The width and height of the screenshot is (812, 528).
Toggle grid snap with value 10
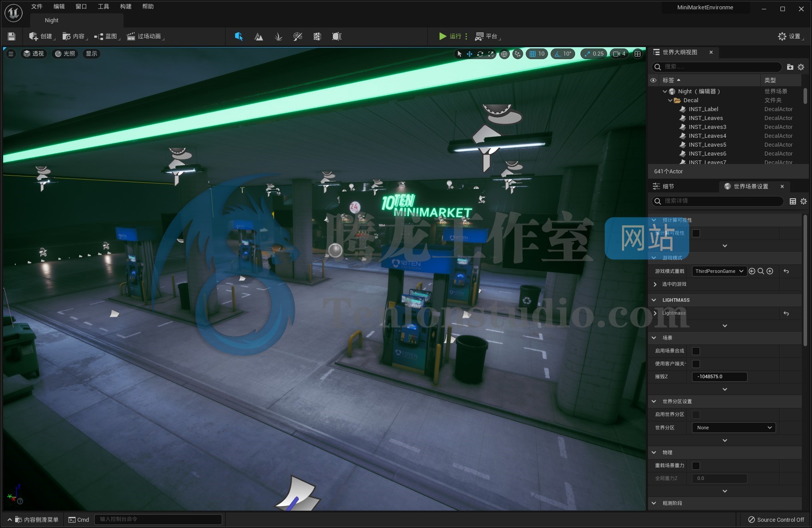(x=537, y=54)
